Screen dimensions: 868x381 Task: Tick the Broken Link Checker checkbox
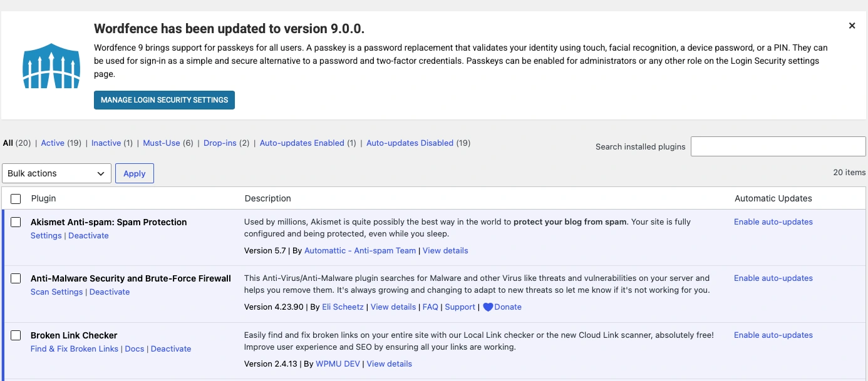(x=16, y=335)
